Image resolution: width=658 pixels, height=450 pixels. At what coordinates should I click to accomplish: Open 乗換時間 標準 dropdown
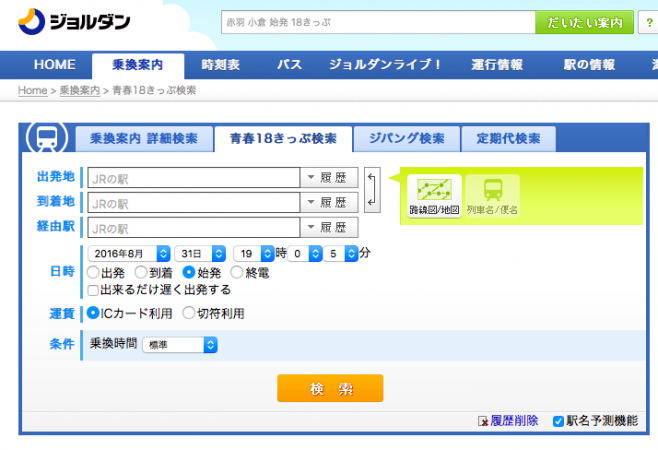click(180, 345)
